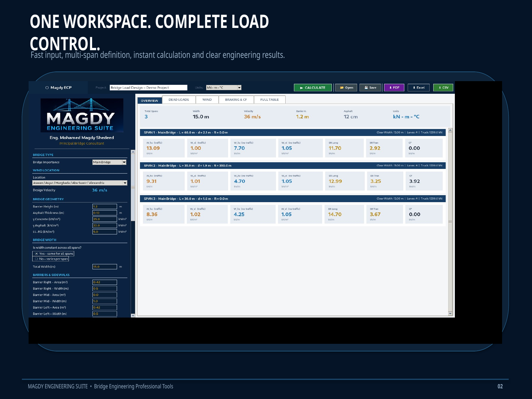Image resolution: width=532 pixels, height=399 pixels.
Task: Click results panel scrollbar down arrow
Action: pos(450,314)
